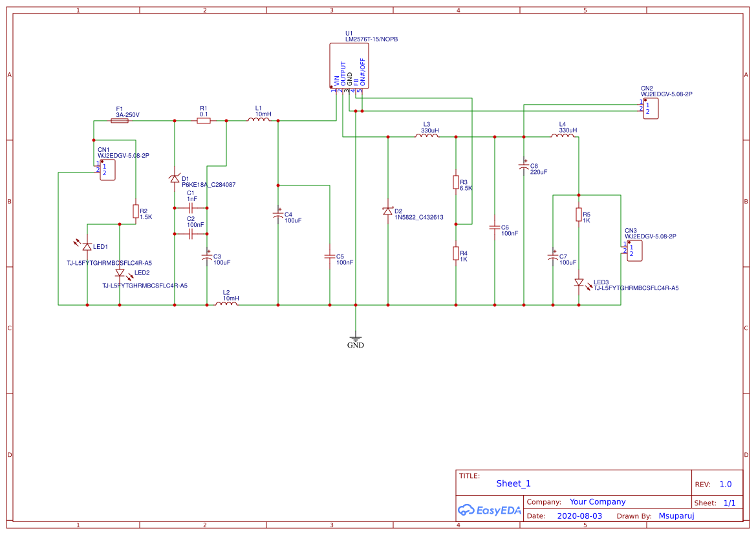Click the 0.1 value of R1
The height and width of the screenshot is (535, 756).
[x=204, y=114]
